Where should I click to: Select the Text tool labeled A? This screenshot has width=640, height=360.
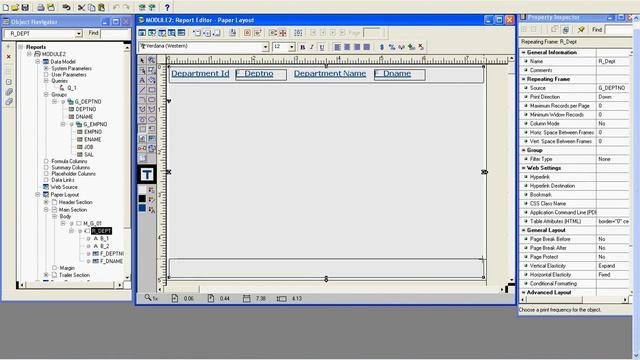pos(142,80)
